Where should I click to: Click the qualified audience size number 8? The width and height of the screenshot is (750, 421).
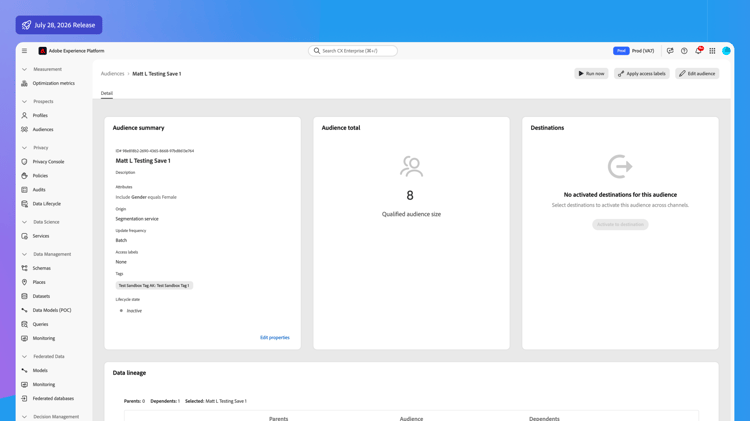coord(410,195)
